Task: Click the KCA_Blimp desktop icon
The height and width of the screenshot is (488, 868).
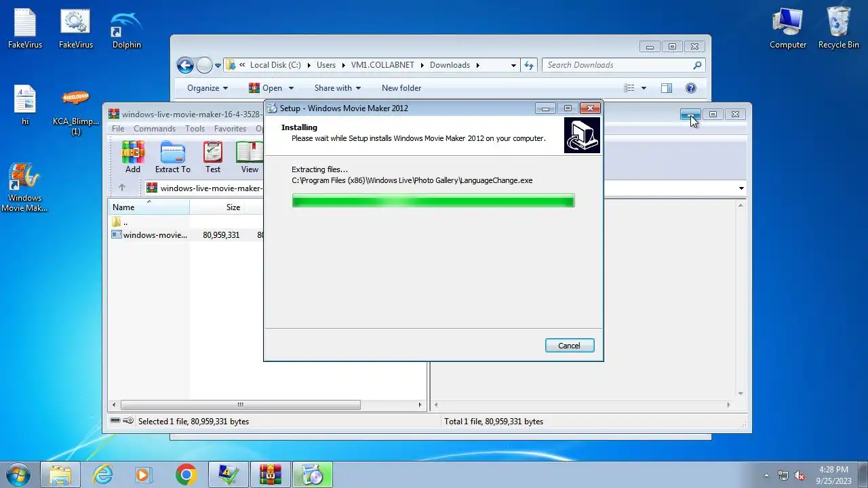Action: 76,110
